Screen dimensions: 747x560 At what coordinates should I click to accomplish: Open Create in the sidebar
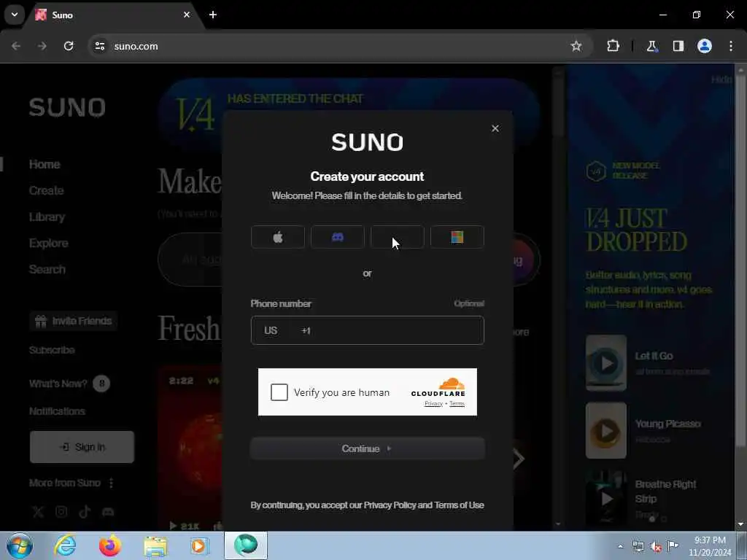click(46, 190)
